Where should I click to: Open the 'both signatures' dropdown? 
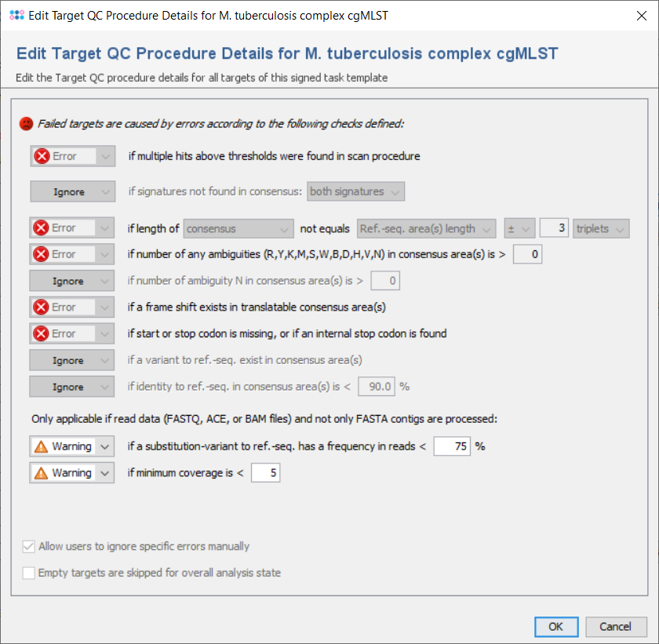[x=357, y=191]
